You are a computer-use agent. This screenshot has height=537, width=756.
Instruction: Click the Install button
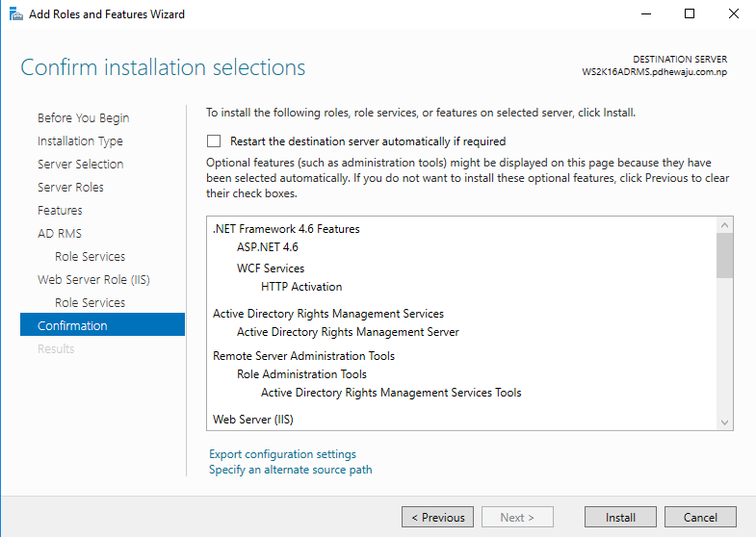tap(620, 517)
